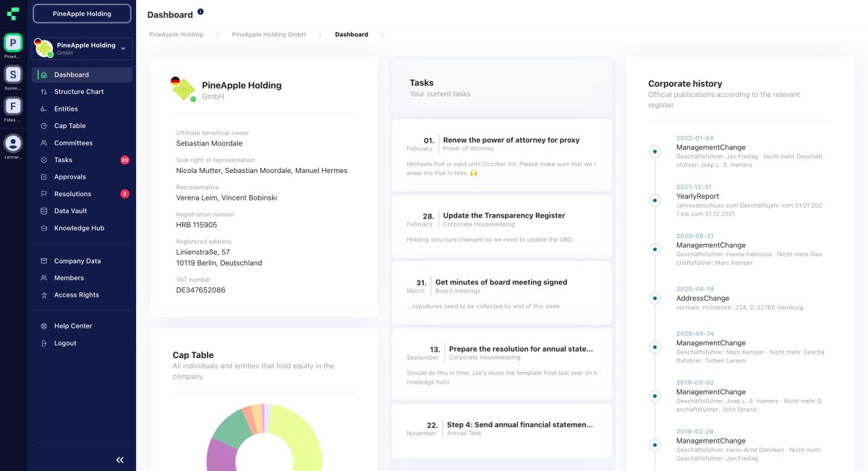Viewport: 868px width, 471px height.
Task: Click the Help Center icon
Action: point(44,326)
